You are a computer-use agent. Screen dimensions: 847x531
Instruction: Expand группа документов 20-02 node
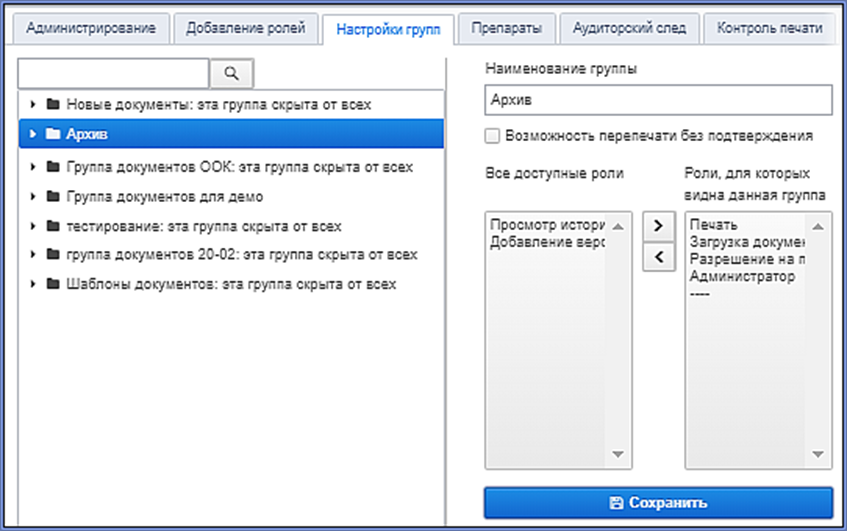click(x=33, y=254)
